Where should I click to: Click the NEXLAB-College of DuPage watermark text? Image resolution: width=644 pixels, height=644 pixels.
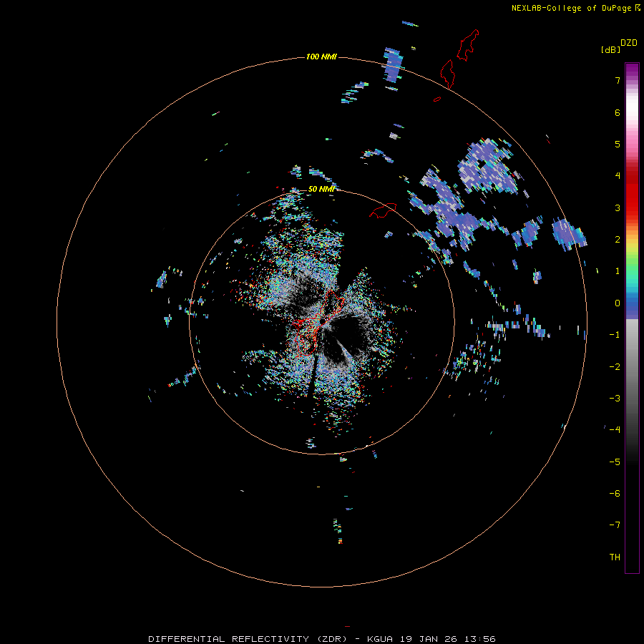pos(575,8)
